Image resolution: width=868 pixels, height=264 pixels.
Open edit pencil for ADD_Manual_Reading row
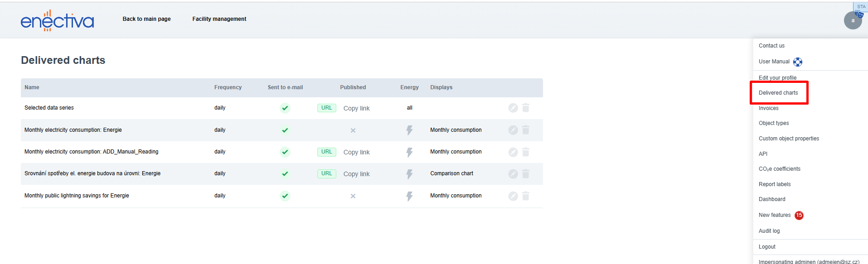point(513,152)
